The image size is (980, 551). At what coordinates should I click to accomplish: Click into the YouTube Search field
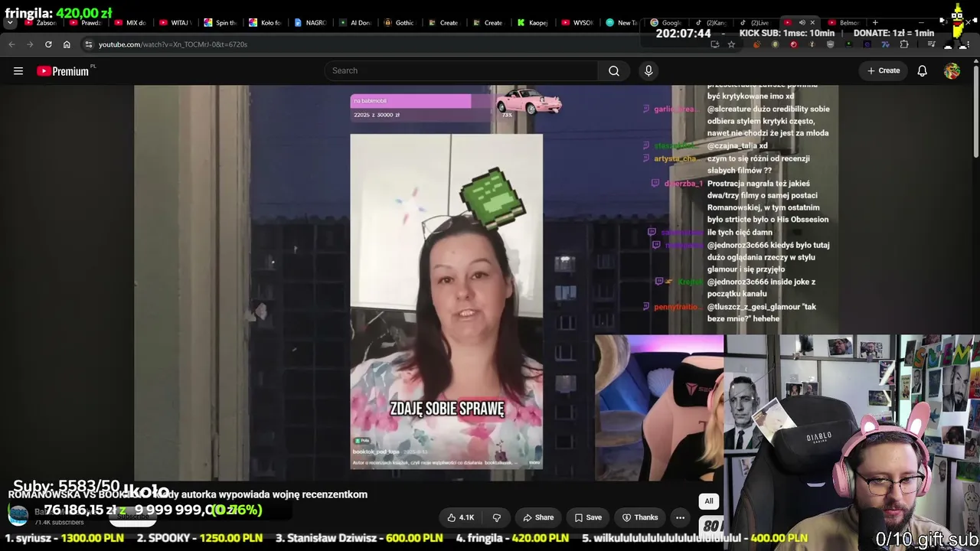click(461, 71)
